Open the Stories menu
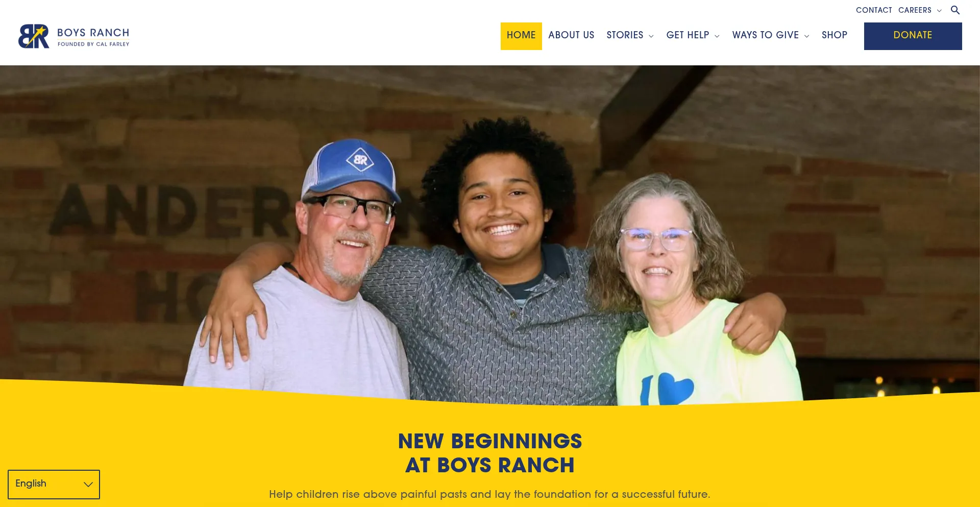The width and height of the screenshot is (980, 507). coord(625,35)
